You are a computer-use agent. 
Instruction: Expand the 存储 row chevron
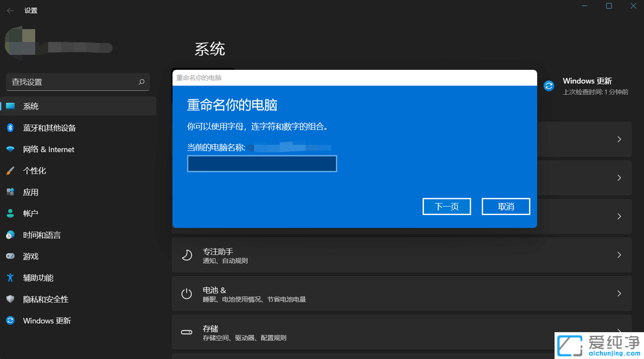619,332
